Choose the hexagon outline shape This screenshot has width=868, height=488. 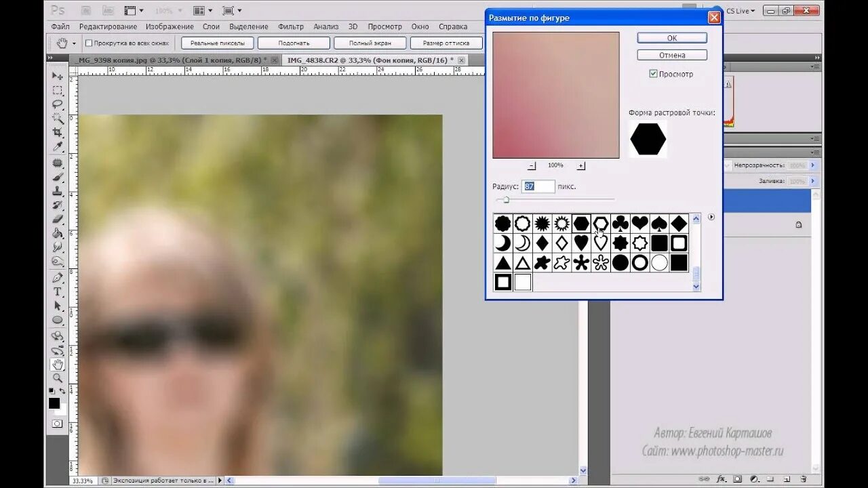600,224
